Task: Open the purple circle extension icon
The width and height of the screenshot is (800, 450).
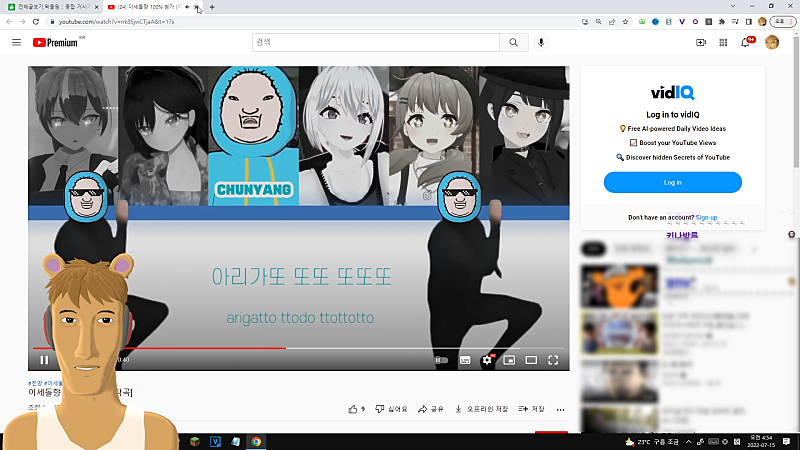Action: pos(695,22)
